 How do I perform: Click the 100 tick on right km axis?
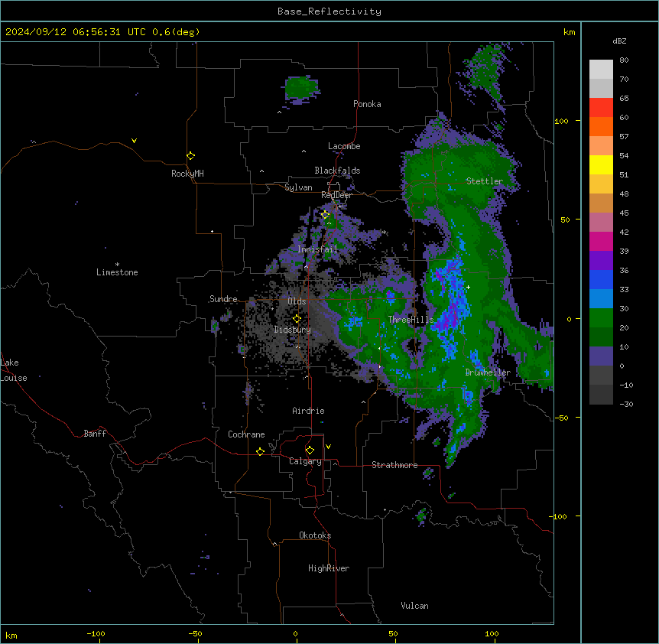pyautogui.click(x=561, y=121)
